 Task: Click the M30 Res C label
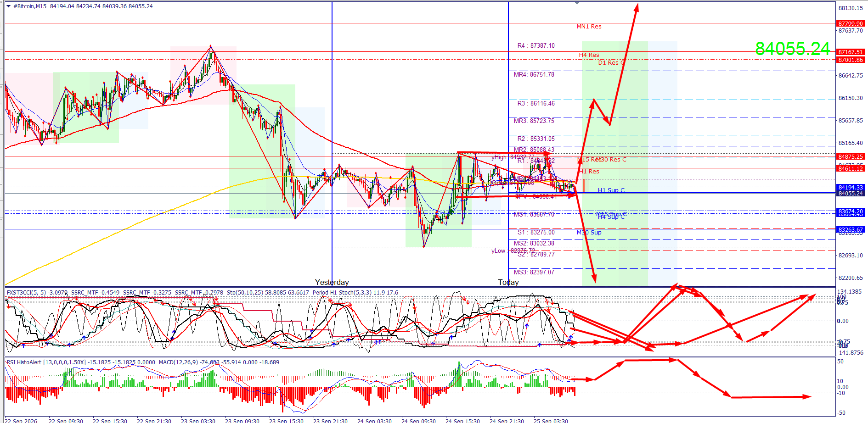[x=612, y=160]
